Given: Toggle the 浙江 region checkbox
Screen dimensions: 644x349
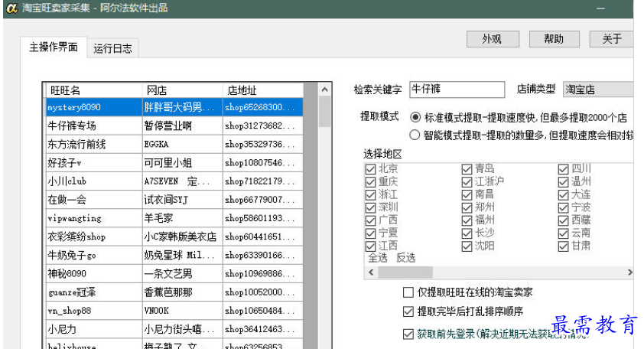Looking at the screenshot, I should 370,195.
